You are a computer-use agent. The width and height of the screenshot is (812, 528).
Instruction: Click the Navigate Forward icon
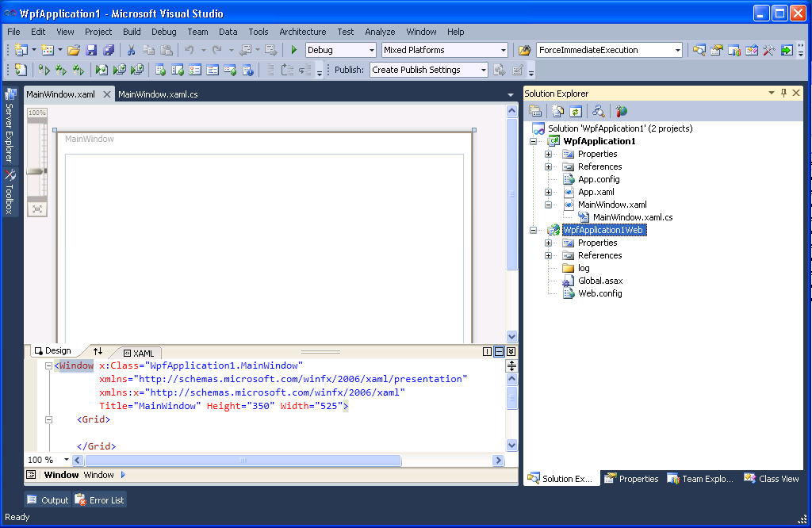(271, 50)
